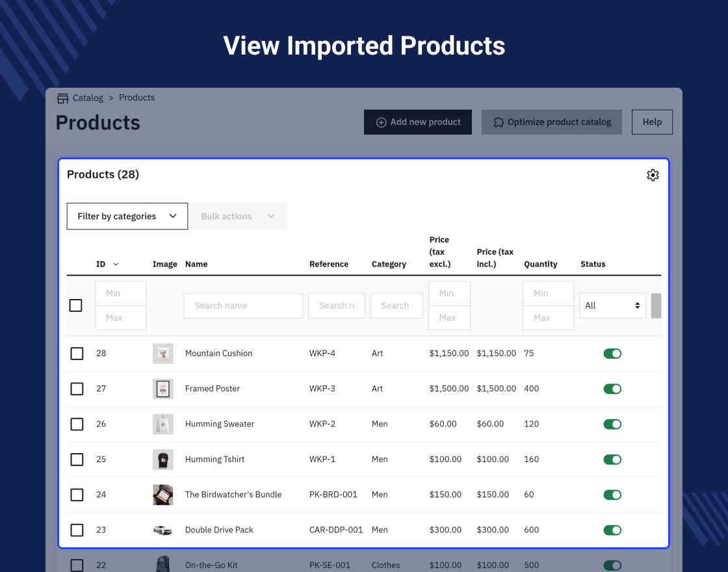Click Double Drive Pack product name
Image resolution: width=728 pixels, height=572 pixels.
219,530
